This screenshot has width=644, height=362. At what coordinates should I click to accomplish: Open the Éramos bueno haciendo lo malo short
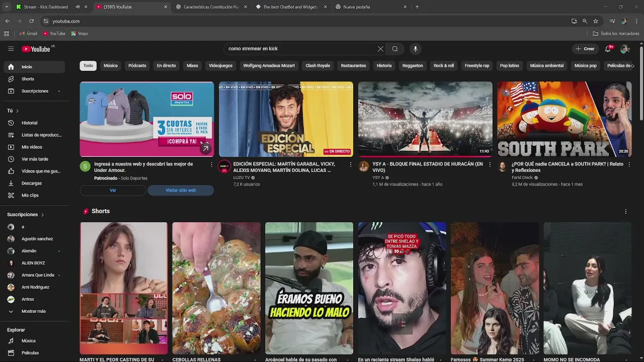[309, 289]
